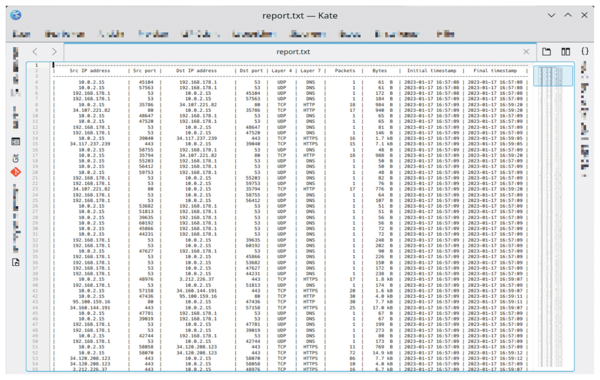Image resolution: width=600 pixels, height=380 pixels.
Task: Go back with the left arrow beside the tab
Action: pos(35,51)
